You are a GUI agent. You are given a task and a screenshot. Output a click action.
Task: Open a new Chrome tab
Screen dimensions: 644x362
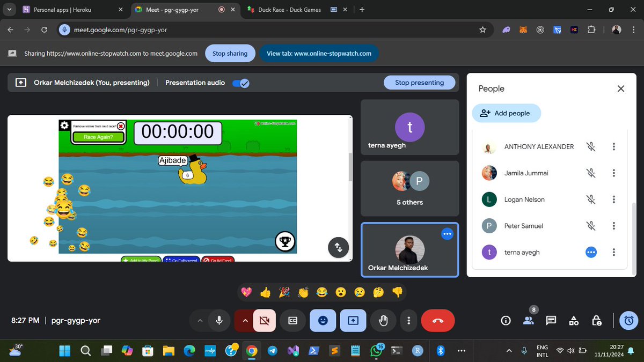(362, 10)
